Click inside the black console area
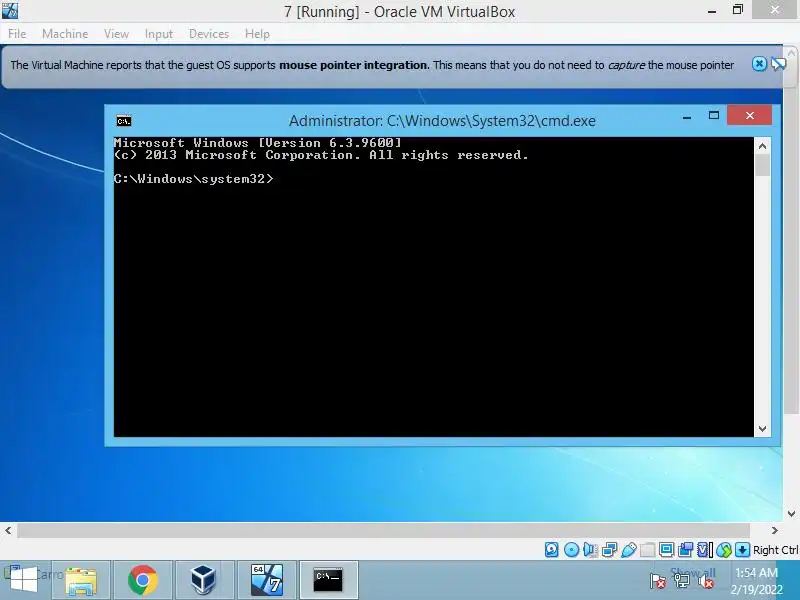The image size is (800, 600). click(433, 287)
